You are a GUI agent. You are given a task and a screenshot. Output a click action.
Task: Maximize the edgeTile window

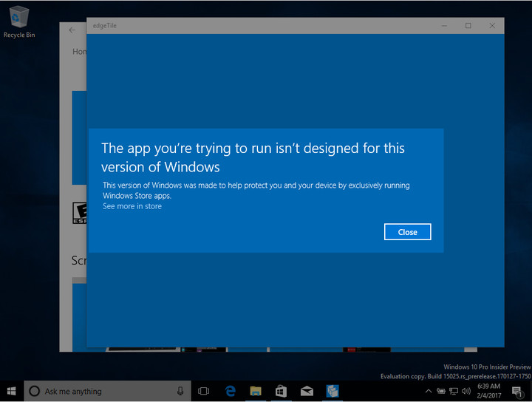coord(468,26)
